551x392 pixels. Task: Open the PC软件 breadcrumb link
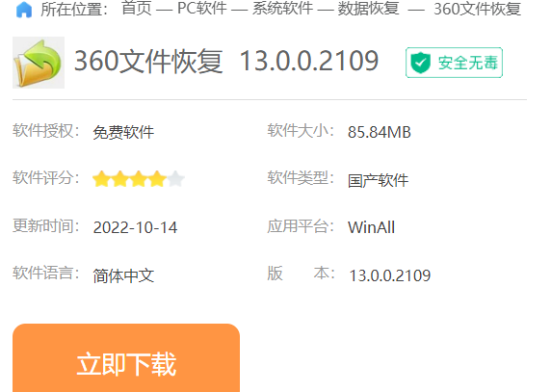[x=202, y=9]
